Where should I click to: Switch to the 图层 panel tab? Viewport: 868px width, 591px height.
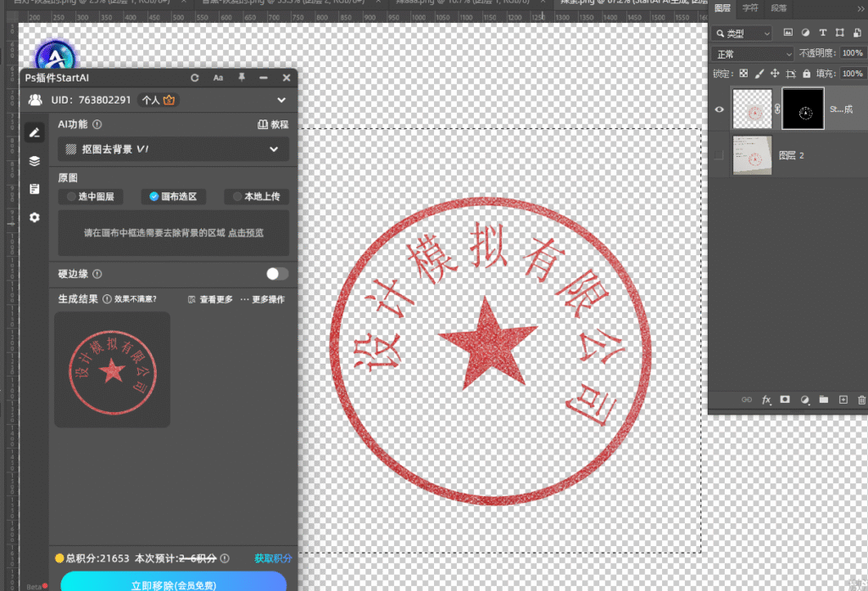coord(722,8)
